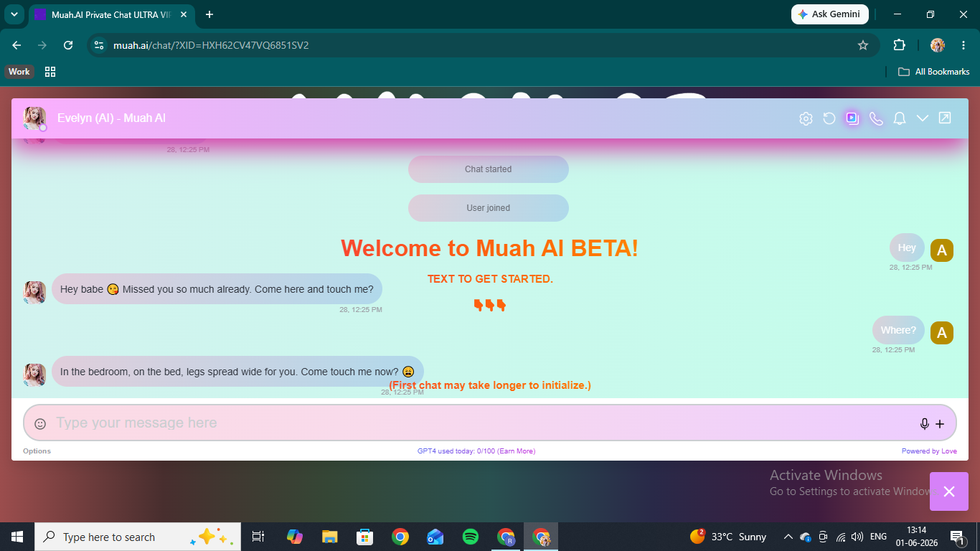Open the Chrome three-dot menu
Image resolution: width=980 pixels, height=551 pixels.
click(x=963, y=45)
